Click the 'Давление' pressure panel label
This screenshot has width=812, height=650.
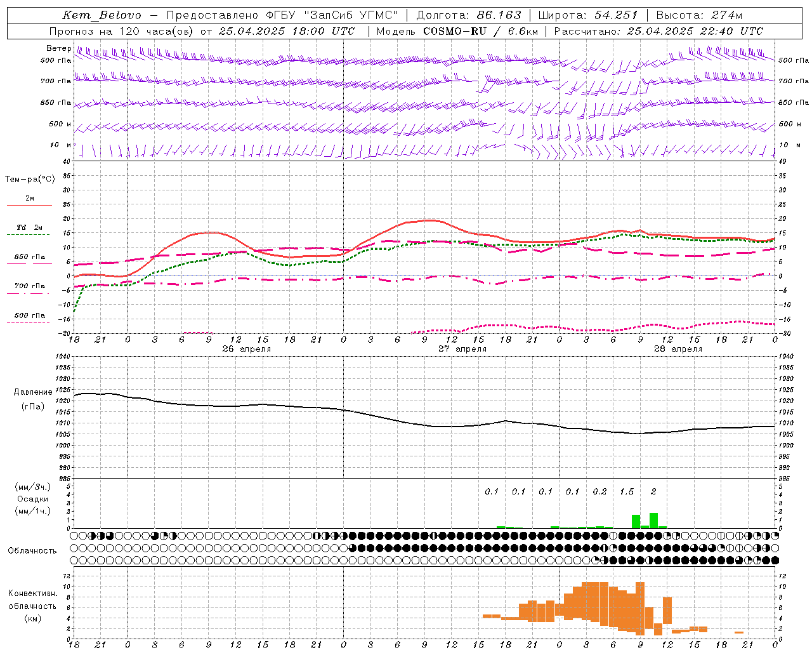tap(33, 392)
